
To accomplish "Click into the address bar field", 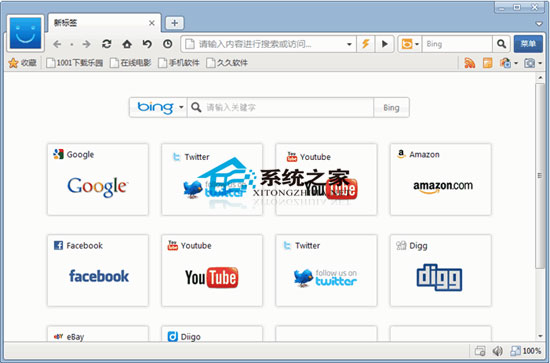I will click(268, 44).
